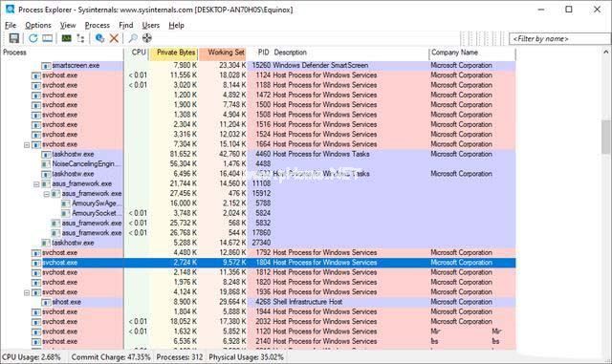Click the Filter by name input field
612x364 pixels.
[559, 39]
